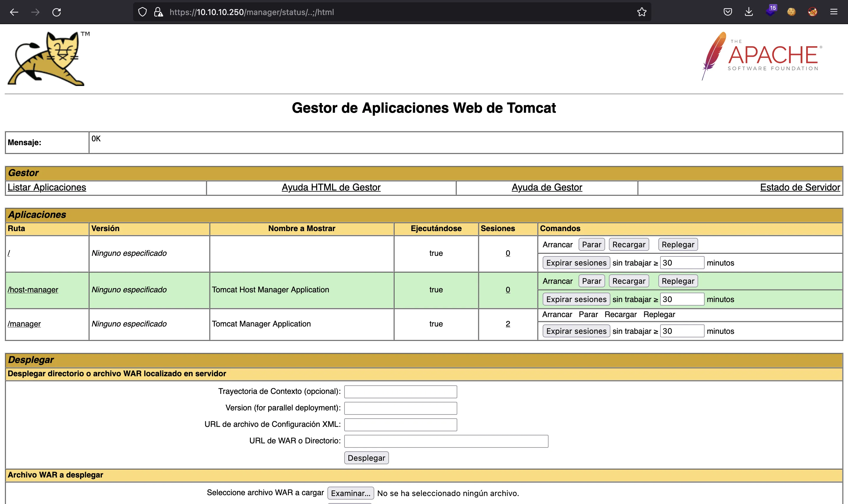Click Replegar for /host-manager
848x504 pixels.
point(678,281)
